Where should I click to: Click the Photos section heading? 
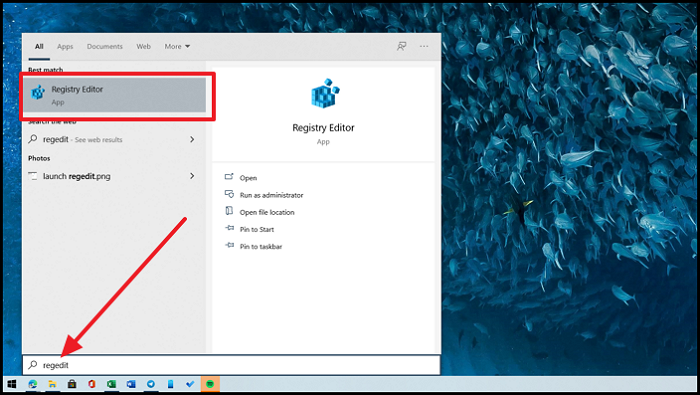tap(39, 158)
